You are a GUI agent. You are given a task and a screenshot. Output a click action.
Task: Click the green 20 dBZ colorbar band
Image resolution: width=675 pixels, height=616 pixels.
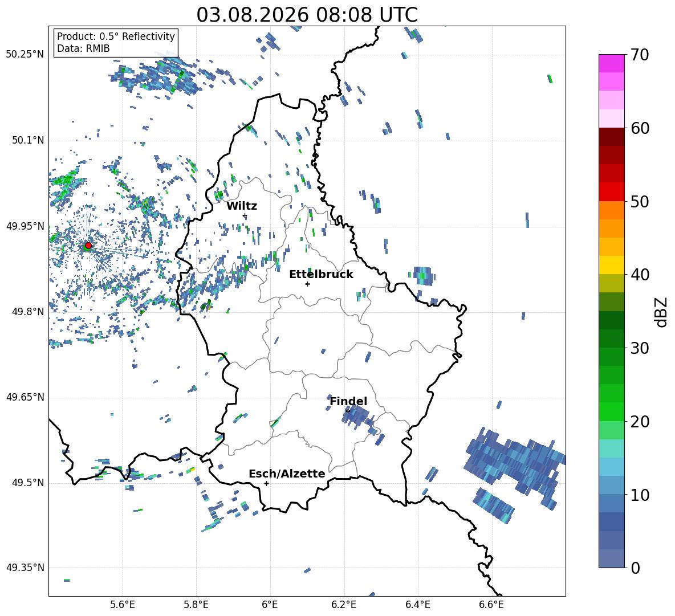click(x=611, y=411)
